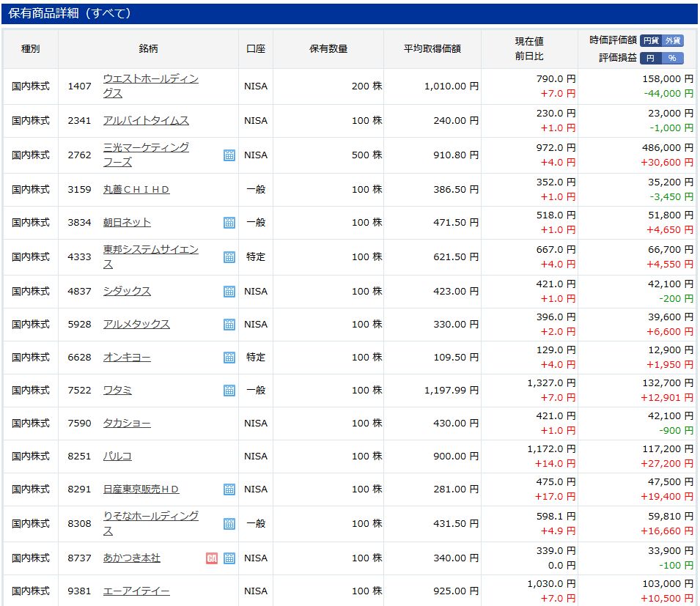
Task: Click the 1,197.99 円 average price
Action: point(452,391)
